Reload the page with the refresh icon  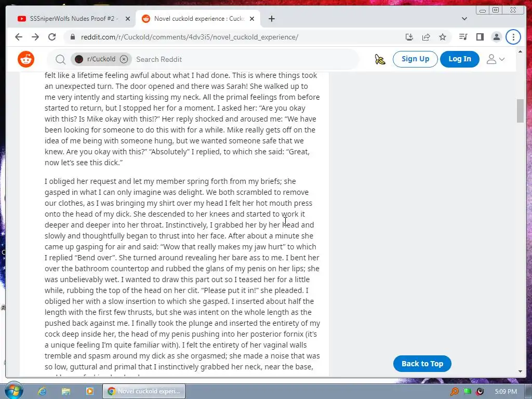pos(52,37)
